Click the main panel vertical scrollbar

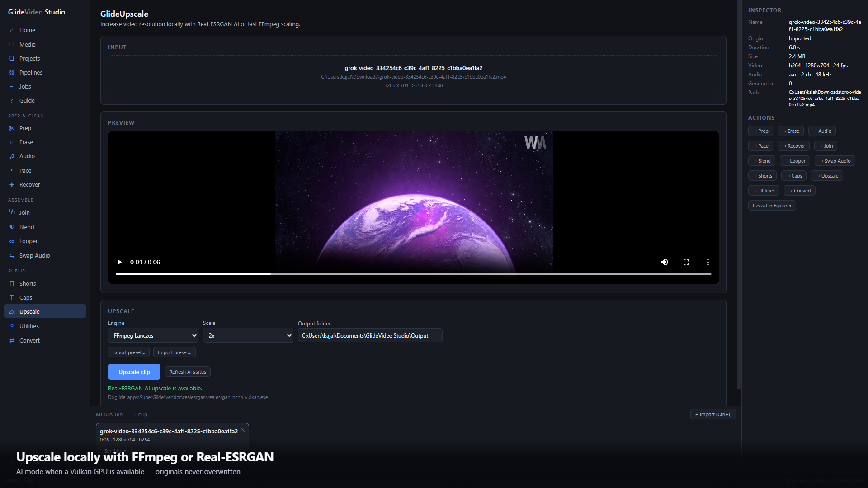pos(739,195)
